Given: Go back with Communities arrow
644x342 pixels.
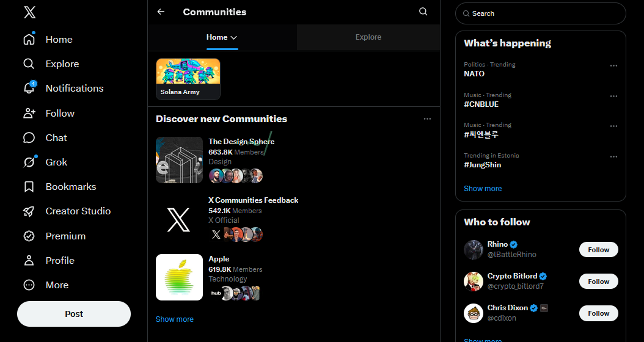Looking at the screenshot, I should point(161,12).
